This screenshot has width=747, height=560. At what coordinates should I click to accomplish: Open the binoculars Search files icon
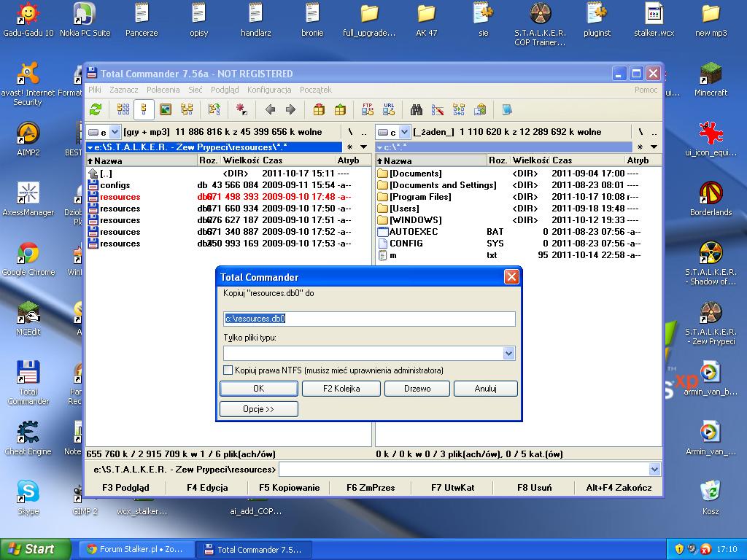click(x=417, y=109)
